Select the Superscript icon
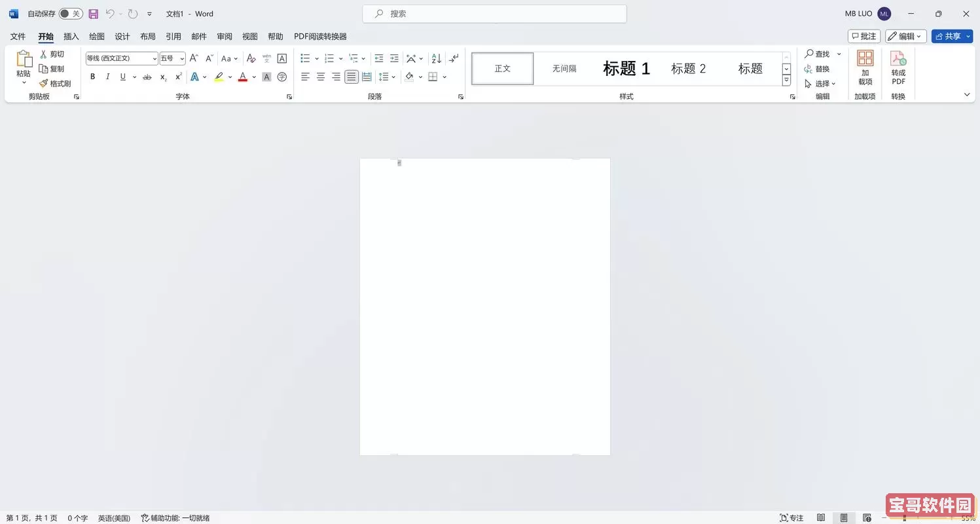 177,77
